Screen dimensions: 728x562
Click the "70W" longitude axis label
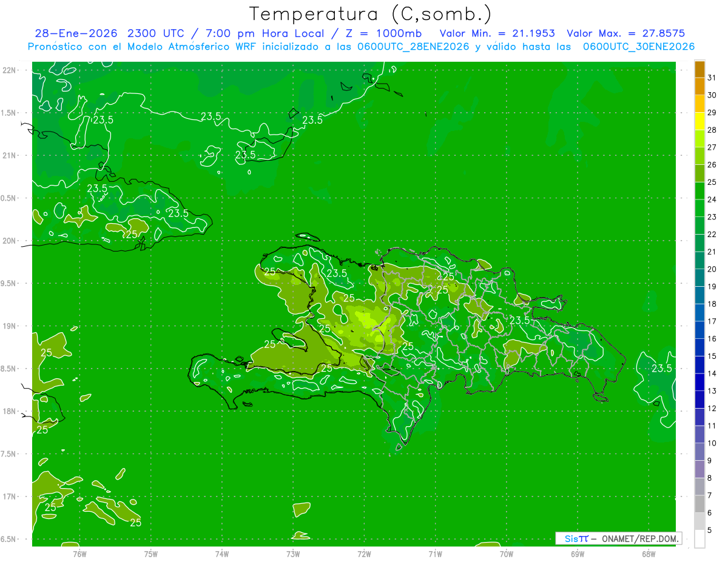507,554
